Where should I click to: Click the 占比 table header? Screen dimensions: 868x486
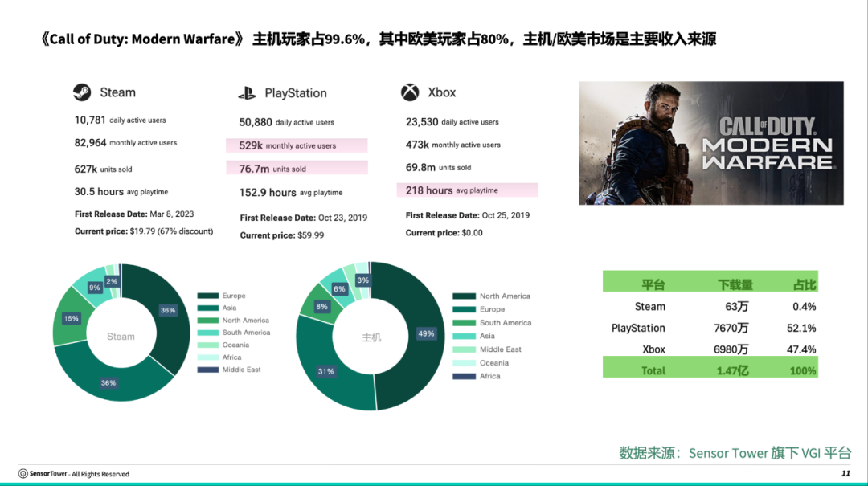805,284
